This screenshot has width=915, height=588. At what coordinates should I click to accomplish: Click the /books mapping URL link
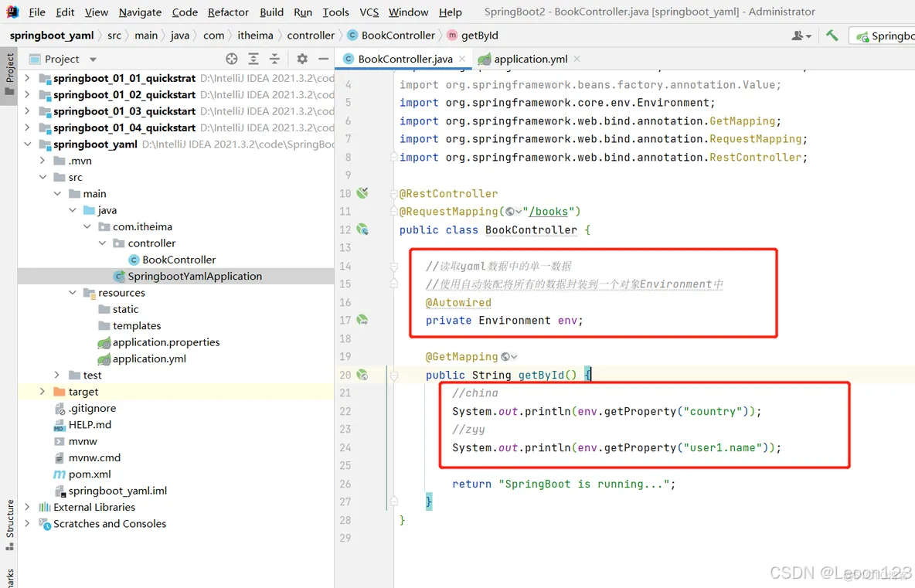click(548, 212)
